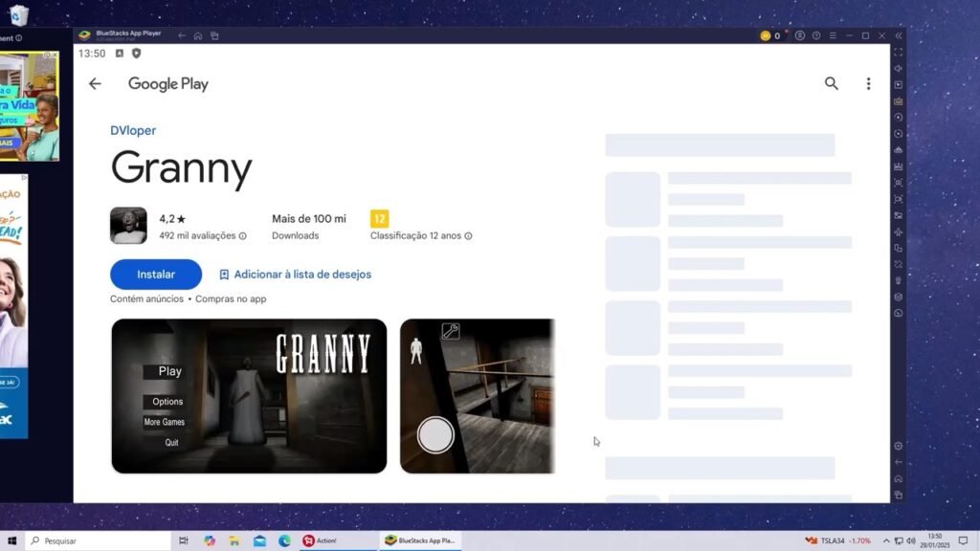The image size is (980, 551).
Task: Click the Pesquisar taskbar search box
Action: tap(99, 540)
